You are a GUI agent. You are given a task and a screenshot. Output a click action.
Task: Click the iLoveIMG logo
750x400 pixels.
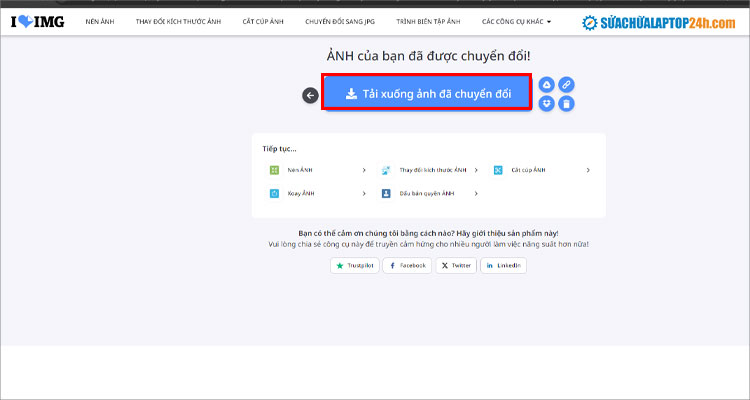point(37,20)
